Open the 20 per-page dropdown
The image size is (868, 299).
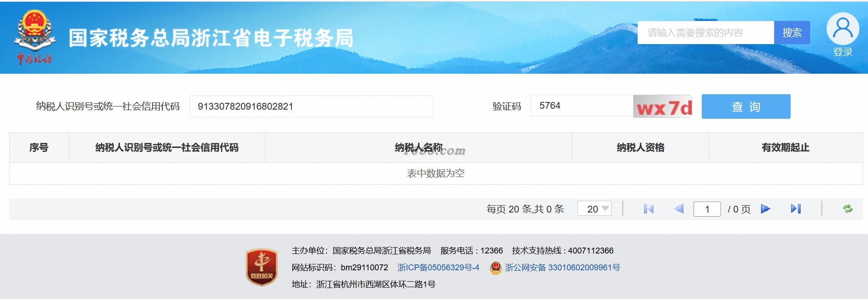pos(594,209)
